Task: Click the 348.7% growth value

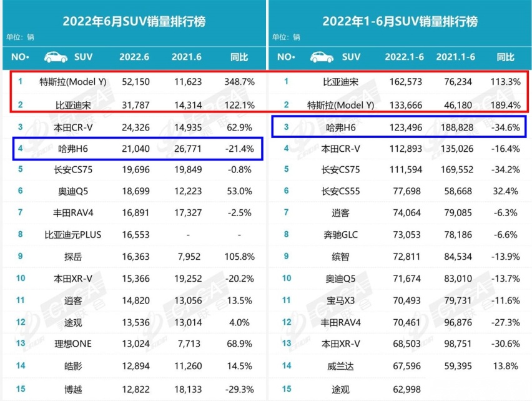Action: (240, 82)
